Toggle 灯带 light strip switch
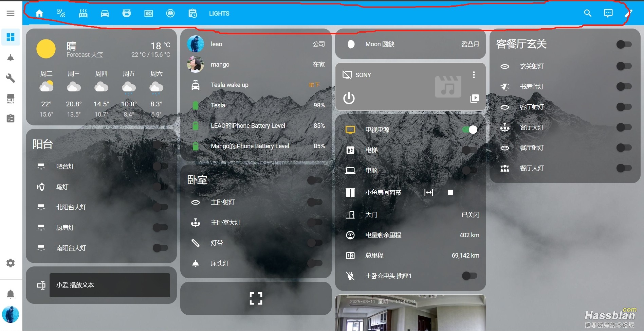The width and height of the screenshot is (644, 331). tap(315, 243)
